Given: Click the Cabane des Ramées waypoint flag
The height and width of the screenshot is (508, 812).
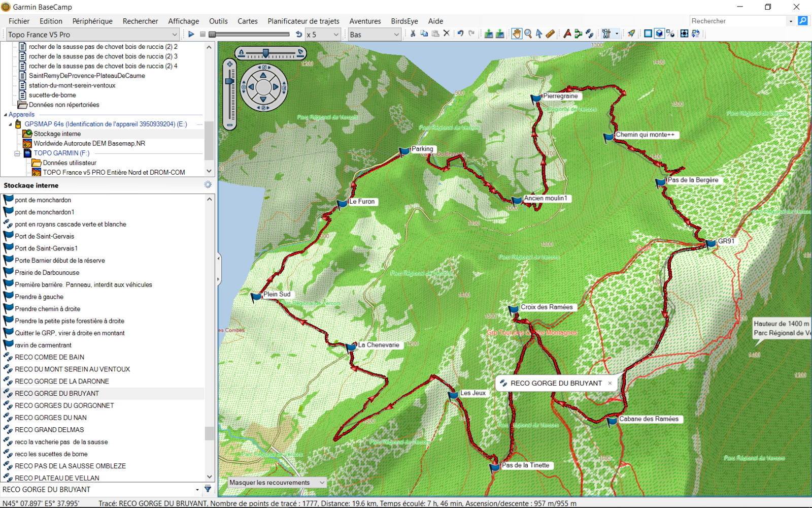Looking at the screenshot, I should tap(613, 421).
